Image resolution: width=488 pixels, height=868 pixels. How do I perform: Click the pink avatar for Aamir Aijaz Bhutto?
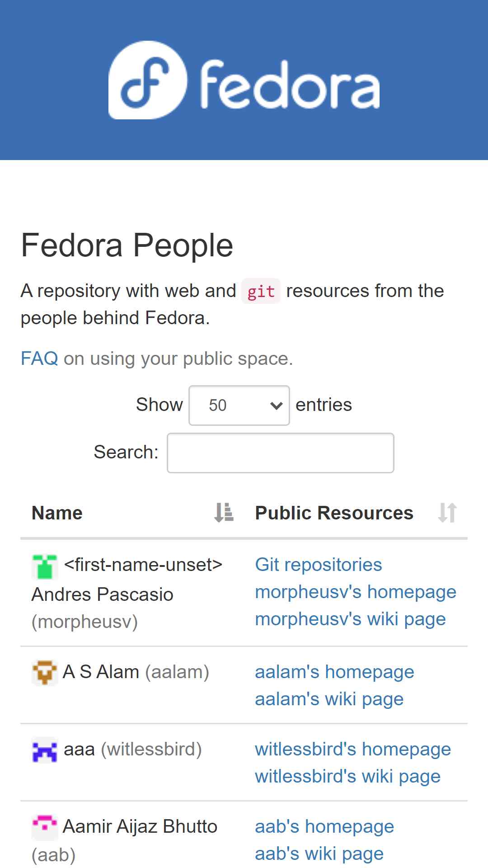(45, 827)
